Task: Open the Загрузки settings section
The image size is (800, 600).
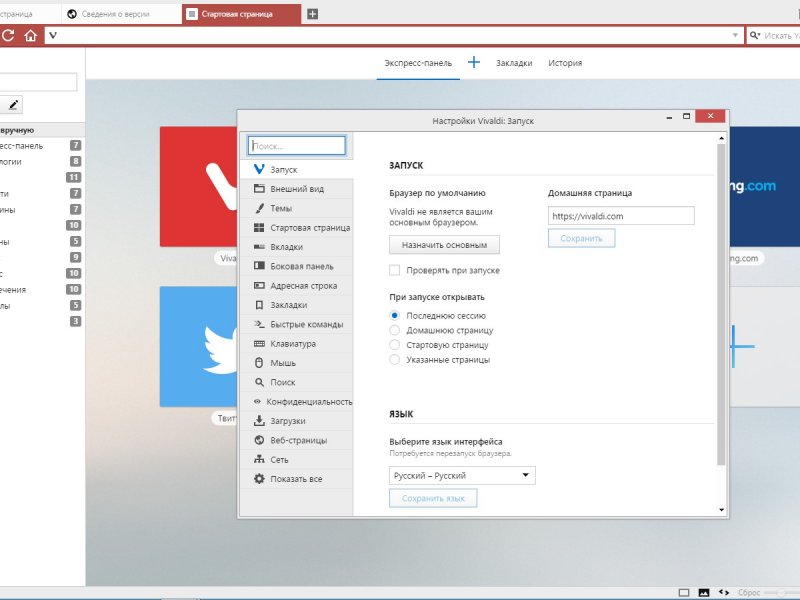Action: click(296, 421)
